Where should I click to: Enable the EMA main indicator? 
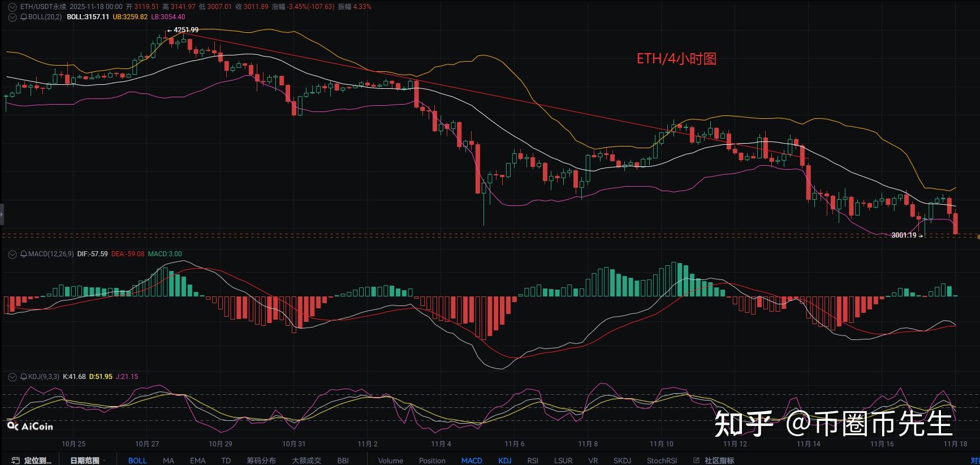(198, 460)
